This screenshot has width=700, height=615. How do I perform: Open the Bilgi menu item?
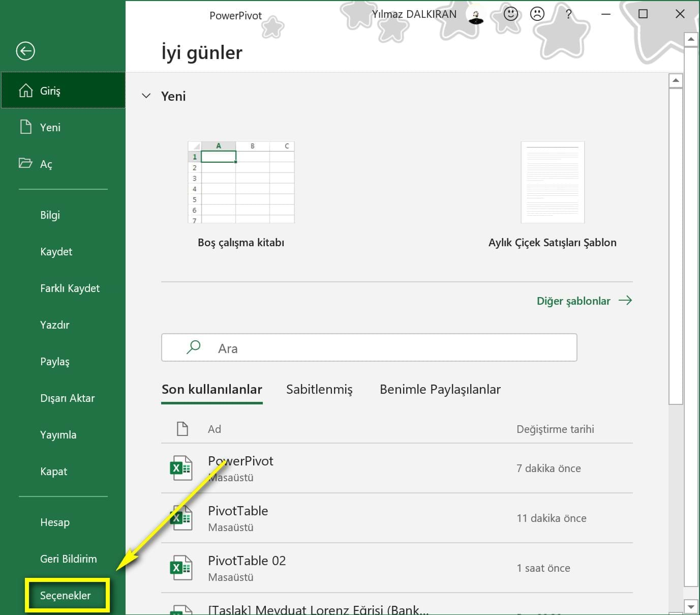[x=50, y=215]
